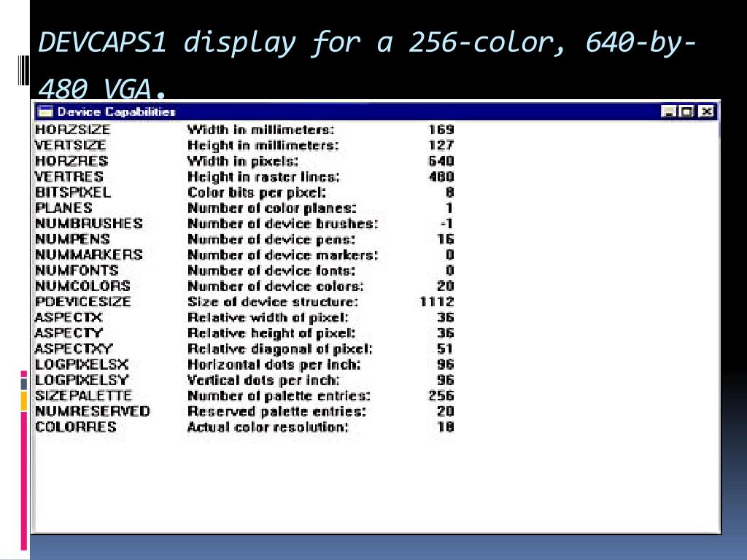This screenshot has height=560, width=747.
Task: Close the Device Capabilities window
Action: [706, 112]
